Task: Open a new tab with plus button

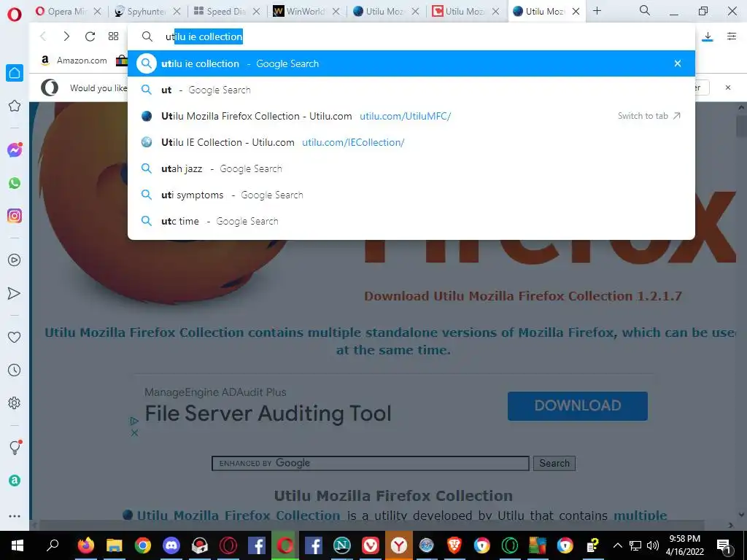Action: [x=597, y=10]
